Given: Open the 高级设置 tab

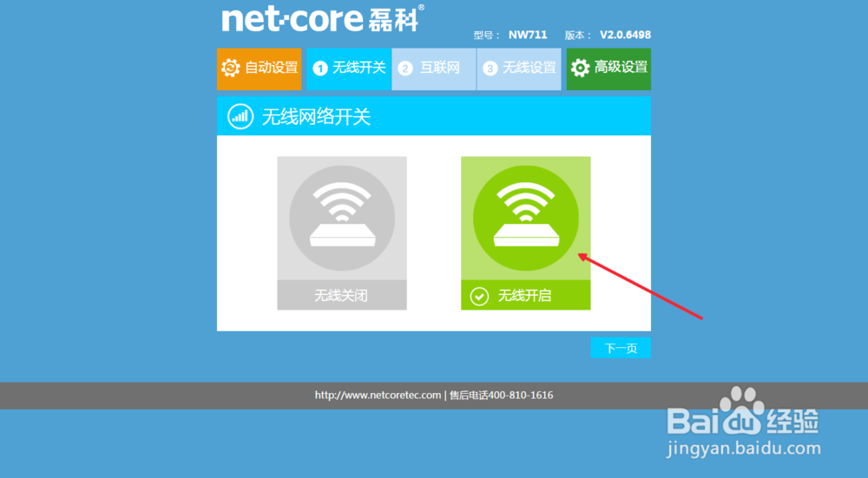Looking at the screenshot, I should [608, 69].
